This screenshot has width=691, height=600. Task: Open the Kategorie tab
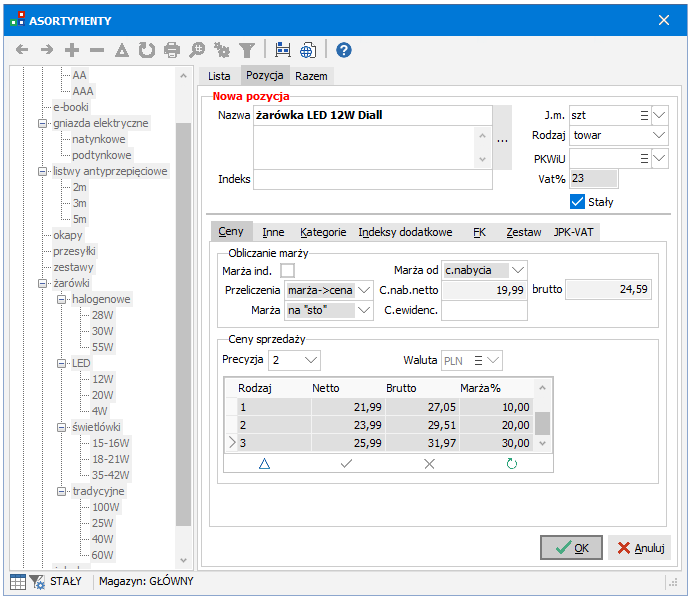[323, 232]
